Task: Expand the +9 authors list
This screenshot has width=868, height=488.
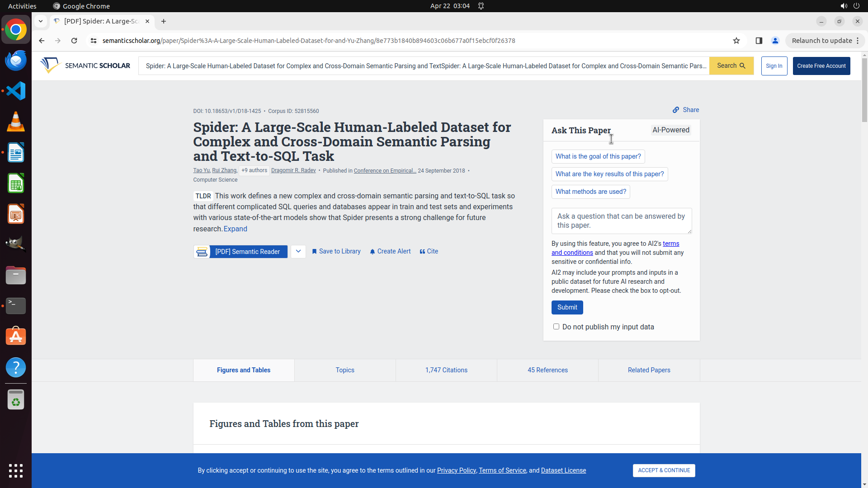Action: point(254,170)
